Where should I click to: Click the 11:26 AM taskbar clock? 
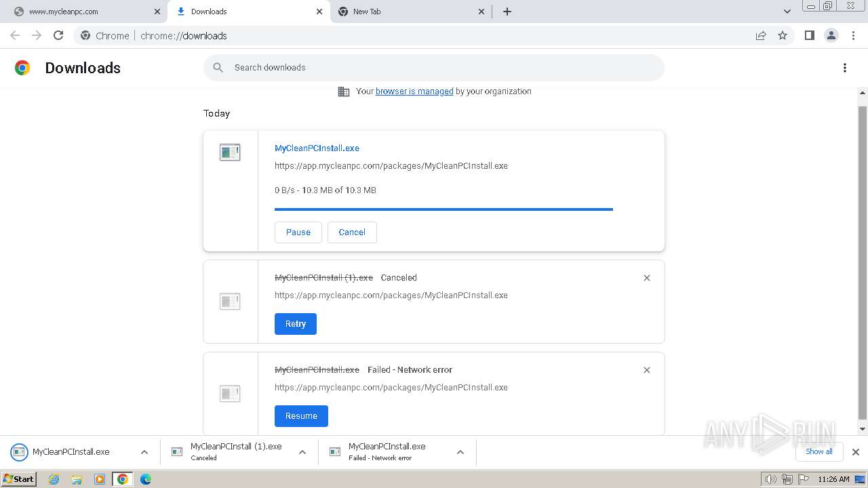(833, 479)
